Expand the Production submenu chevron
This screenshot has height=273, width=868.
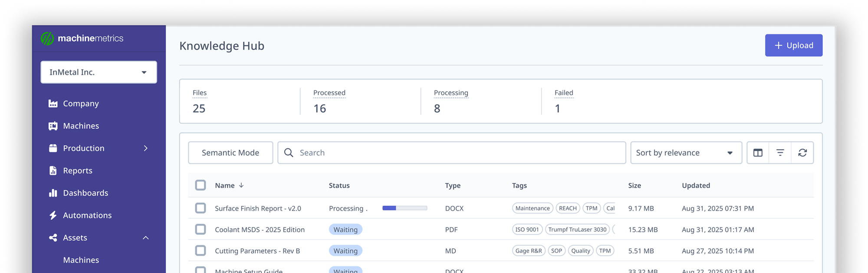click(x=146, y=148)
